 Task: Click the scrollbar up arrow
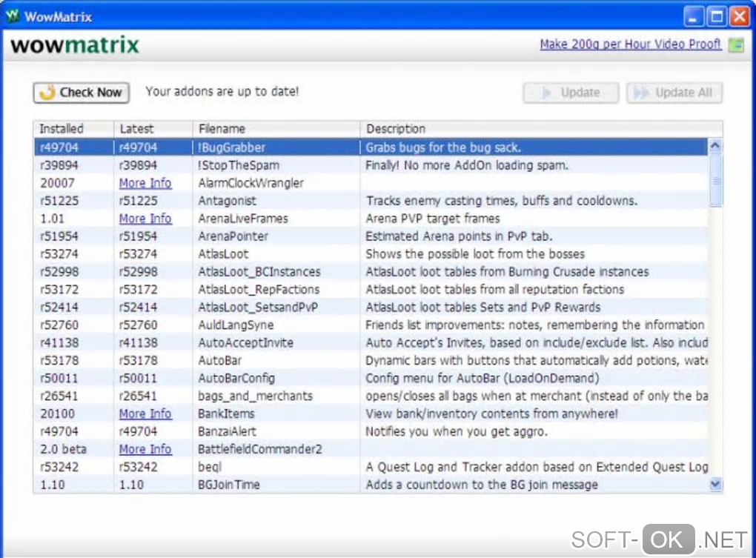pos(715,146)
